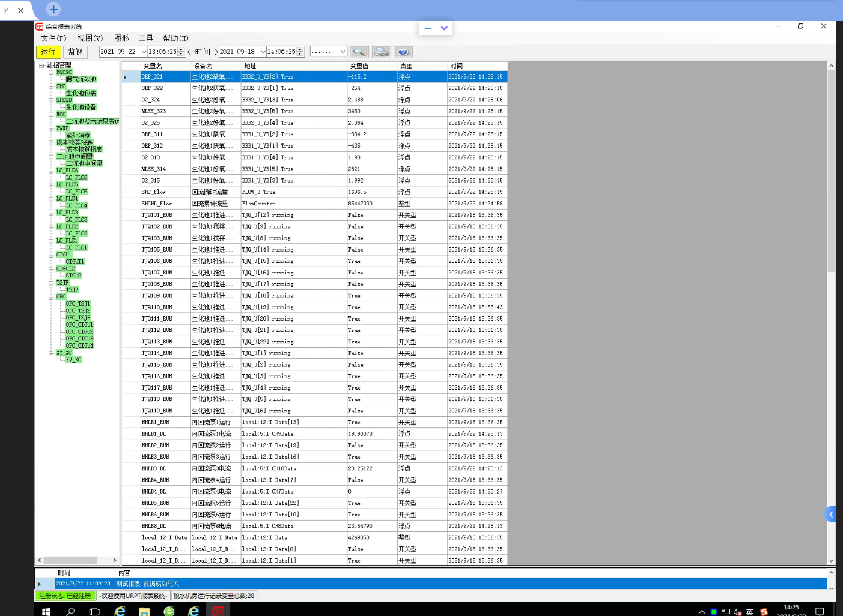843x616 pixels.
Task: Open the start date dropdown 2021-09-22
Action: point(144,52)
